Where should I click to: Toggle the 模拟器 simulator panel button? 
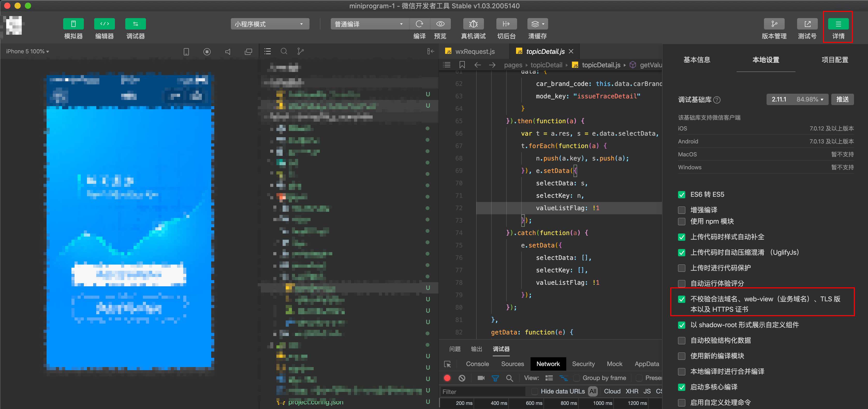pos(73,24)
